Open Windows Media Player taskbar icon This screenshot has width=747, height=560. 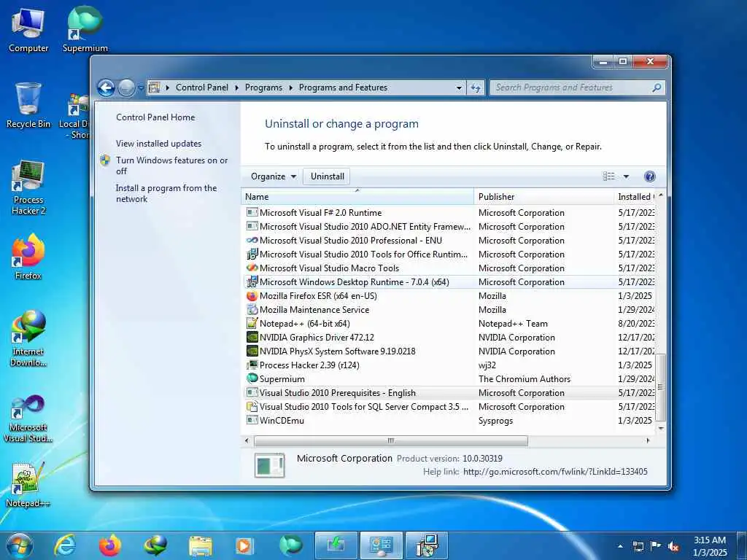point(245,545)
